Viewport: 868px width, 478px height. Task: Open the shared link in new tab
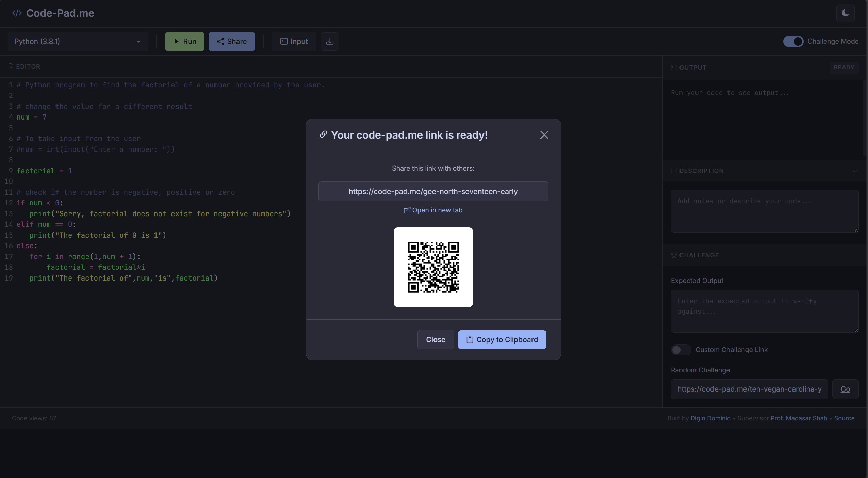click(433, 210)
